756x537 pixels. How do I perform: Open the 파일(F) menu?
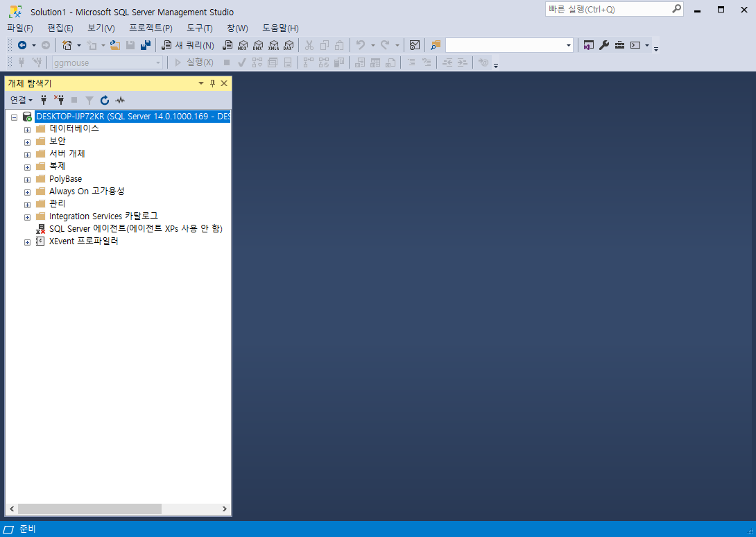(20, 28)
